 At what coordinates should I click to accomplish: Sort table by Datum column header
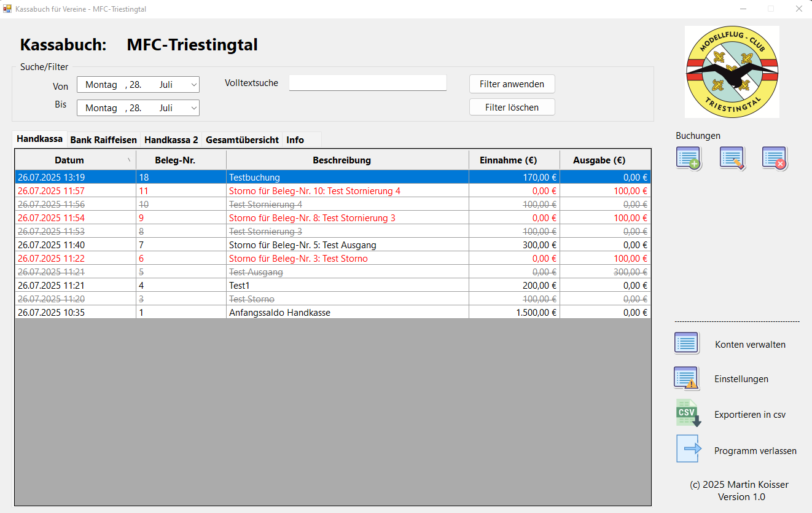coord(69,160)
